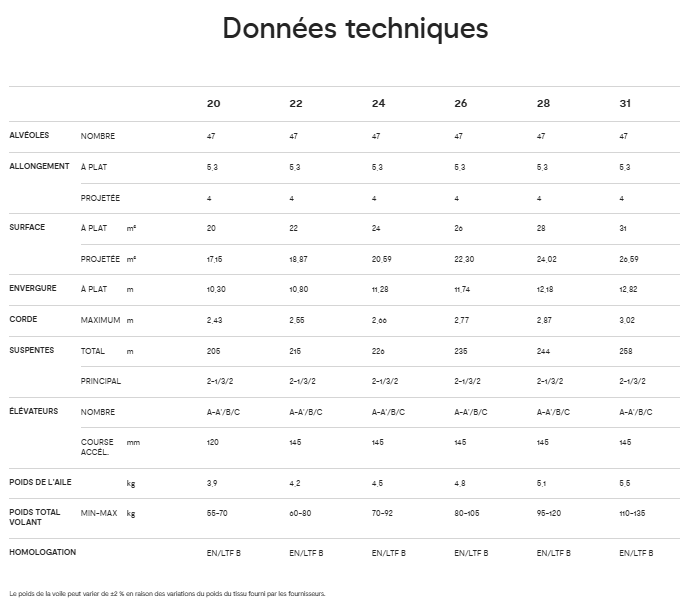Click the HOMOLOGATION row label

coord(42,552)
